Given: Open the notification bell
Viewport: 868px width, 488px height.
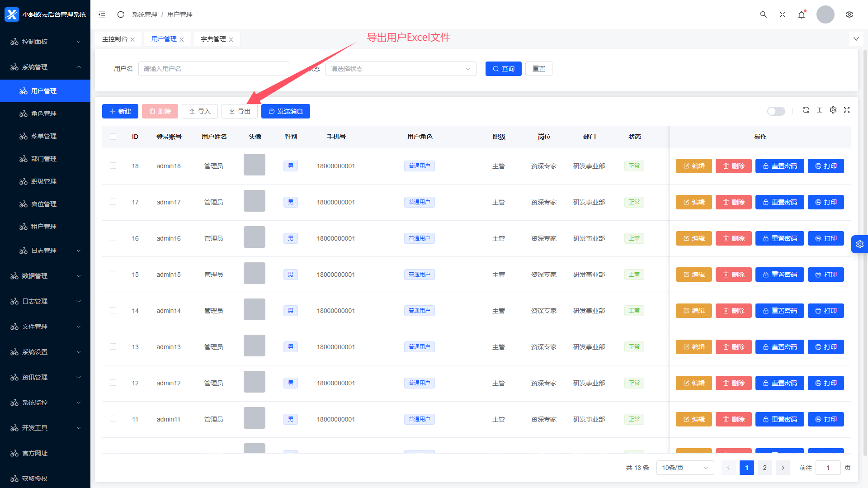Looking at the screenshot, I should click(x=802, y=14).
